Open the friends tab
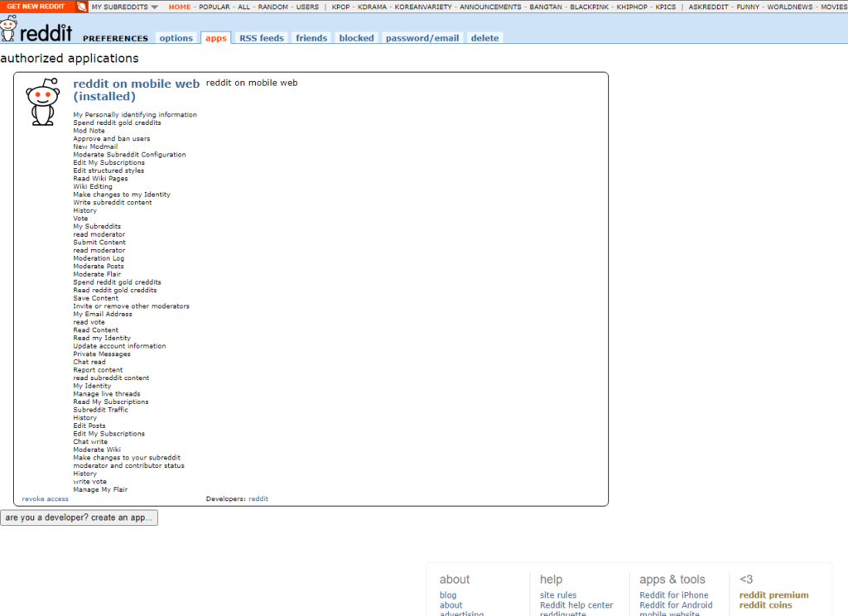This screenshot has width=848, height=616. coord(311,38)
